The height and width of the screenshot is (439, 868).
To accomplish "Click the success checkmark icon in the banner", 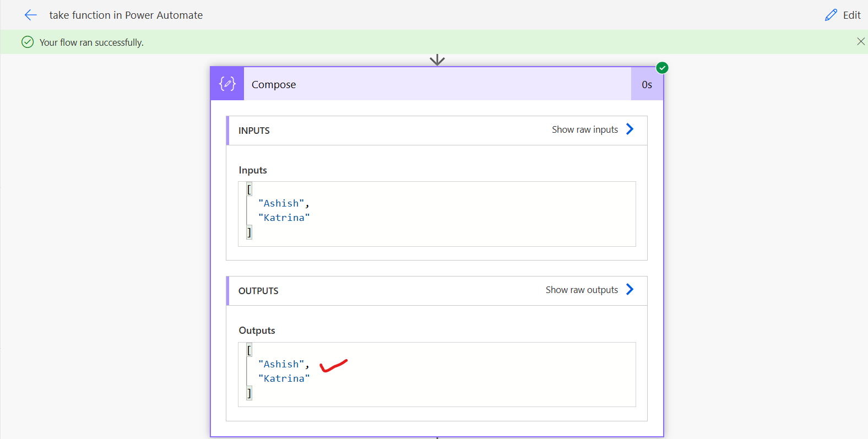I will 28,42.
